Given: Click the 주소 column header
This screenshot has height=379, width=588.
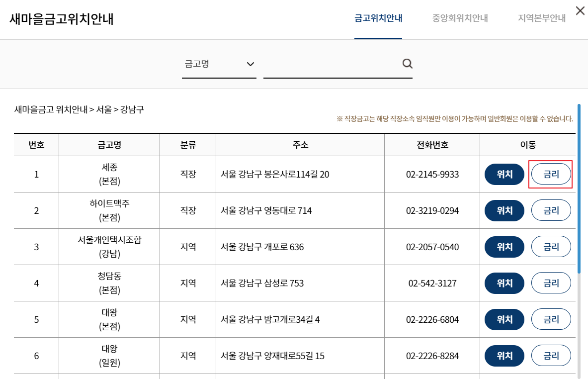Looking at the screenshot, I should [x=300, y=145].
